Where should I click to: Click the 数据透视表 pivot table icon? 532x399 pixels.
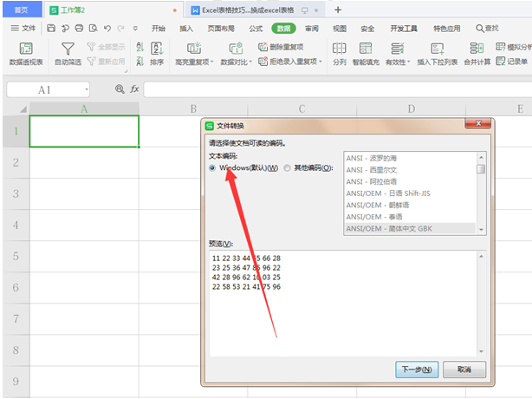tap(26, 49)
